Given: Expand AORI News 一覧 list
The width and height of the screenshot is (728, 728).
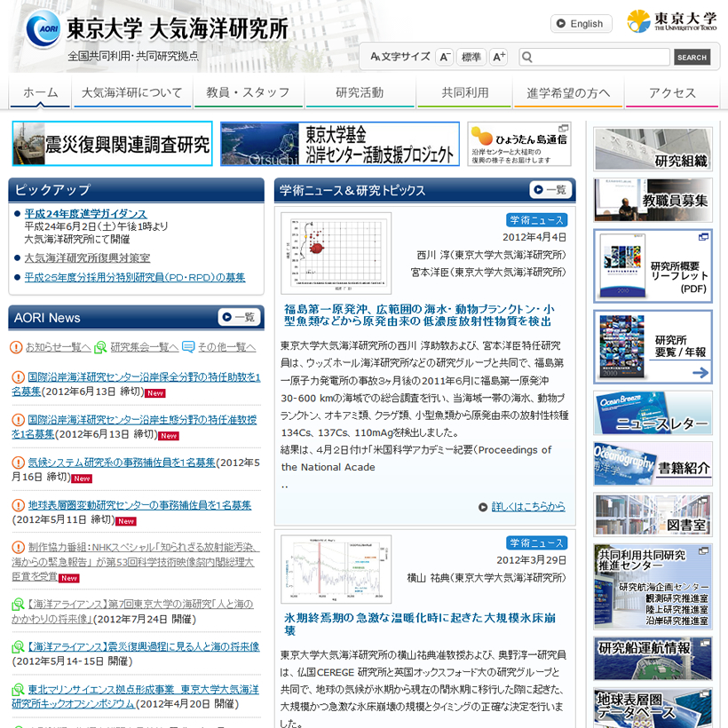Looking at the screenshot, I should pos(239,317).
